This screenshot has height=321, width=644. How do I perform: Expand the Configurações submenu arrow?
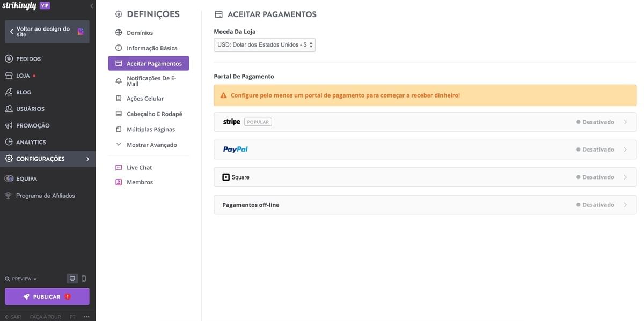click(88, 159)
